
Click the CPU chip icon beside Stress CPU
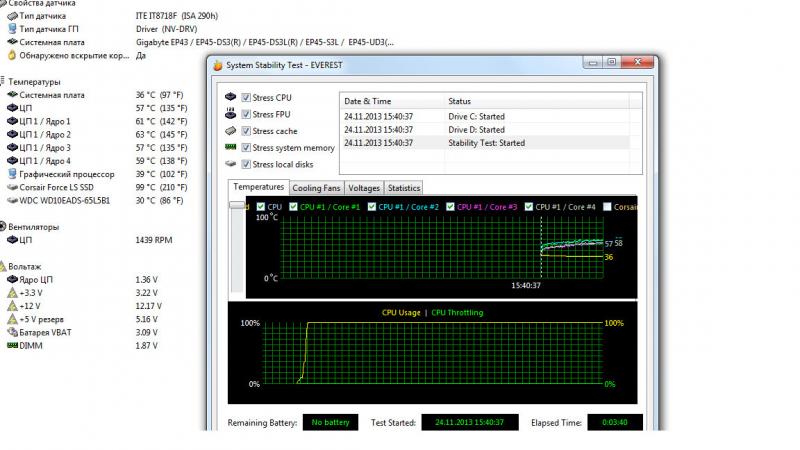click(x=231, y=96)
